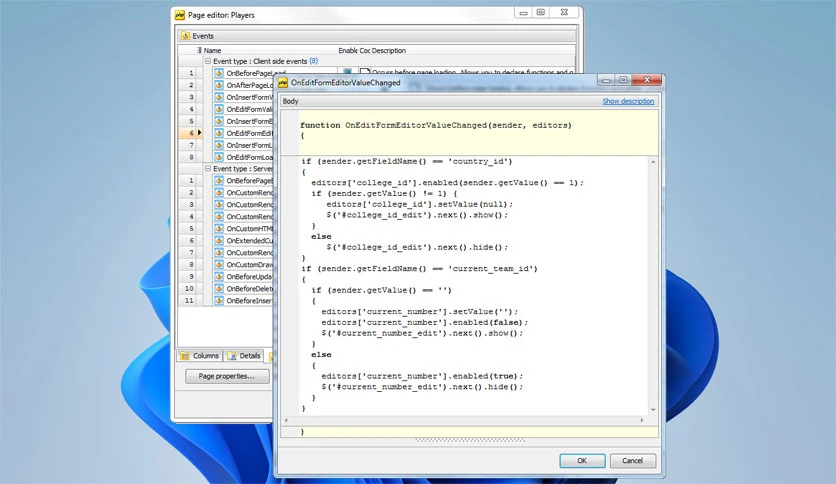The height and width of the screenshot is (484, 836).
Task: Click the Body label in the dialog
Action: 291,101
